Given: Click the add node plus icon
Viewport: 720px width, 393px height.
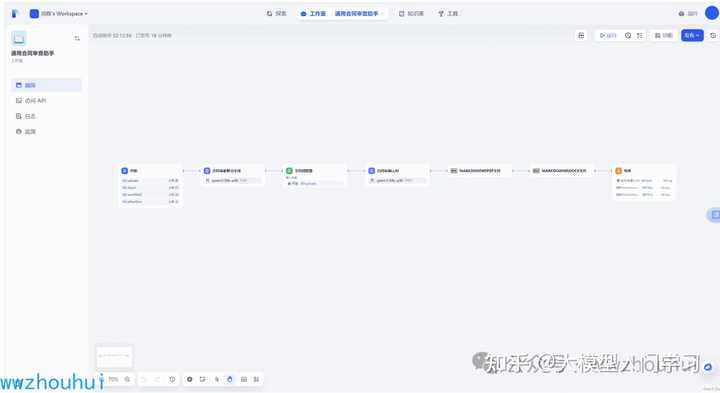Looking at the screenshot, I should click(190, 379).
